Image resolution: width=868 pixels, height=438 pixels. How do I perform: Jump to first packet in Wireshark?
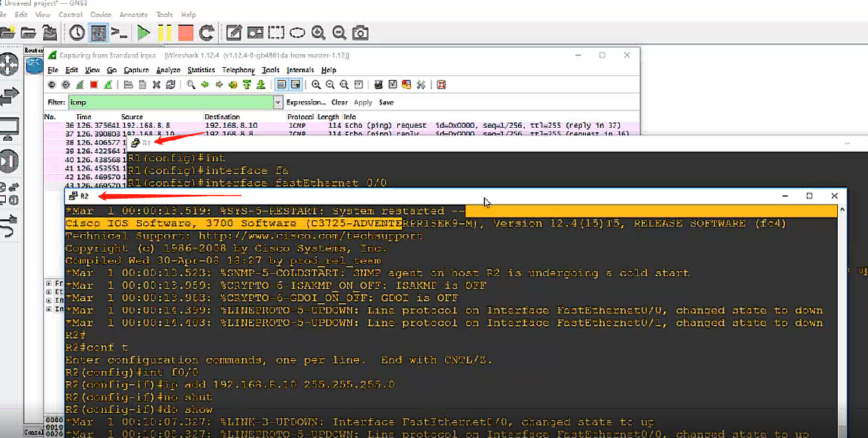coord(247,85)
